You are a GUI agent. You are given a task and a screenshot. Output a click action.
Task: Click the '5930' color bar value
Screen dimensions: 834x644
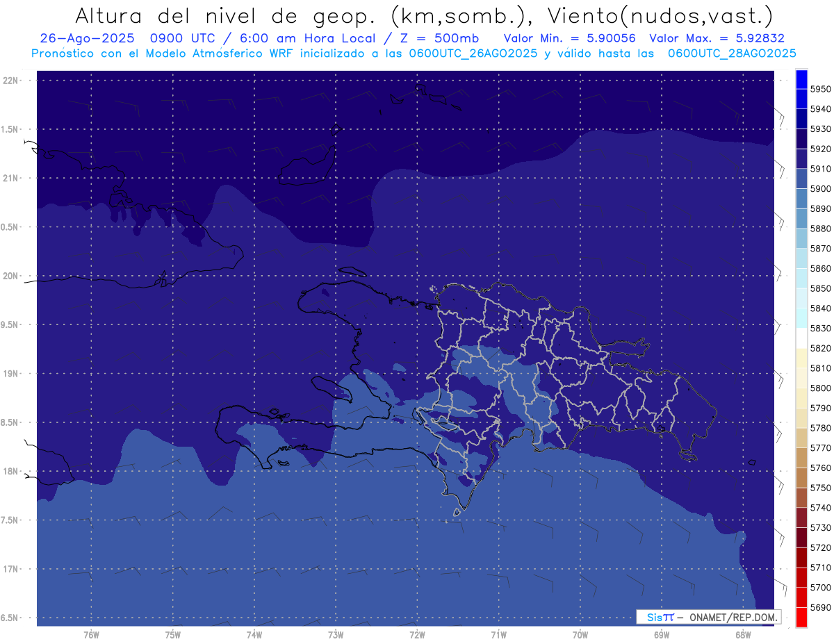pos(821,129)
